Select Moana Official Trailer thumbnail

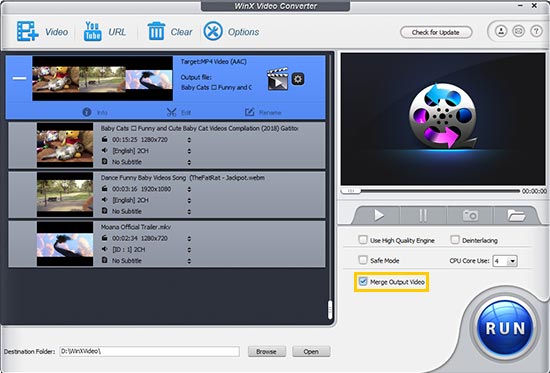pyautogui.click(x=65, y=244)
